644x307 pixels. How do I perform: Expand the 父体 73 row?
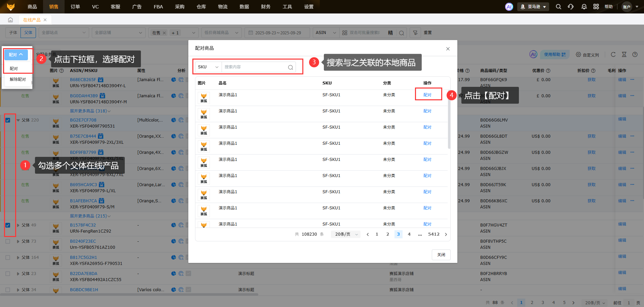(x=18, y=241)
